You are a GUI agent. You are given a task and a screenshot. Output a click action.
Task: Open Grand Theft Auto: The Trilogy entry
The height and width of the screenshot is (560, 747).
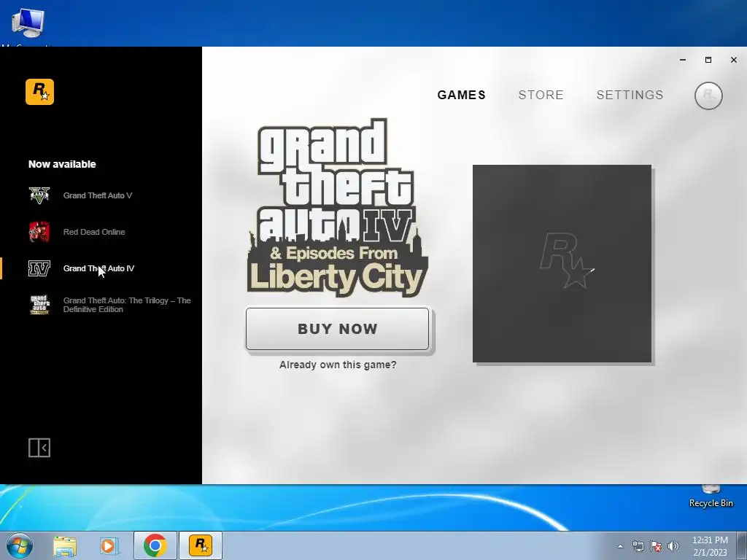tap(127, 305)
